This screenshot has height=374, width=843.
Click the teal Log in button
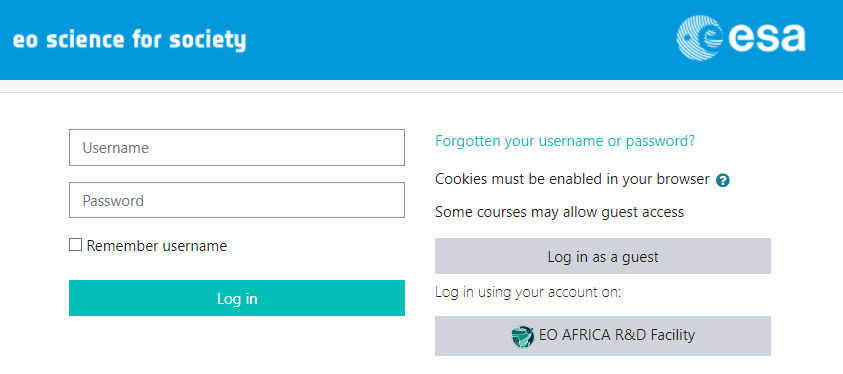(x=237, y=298)
